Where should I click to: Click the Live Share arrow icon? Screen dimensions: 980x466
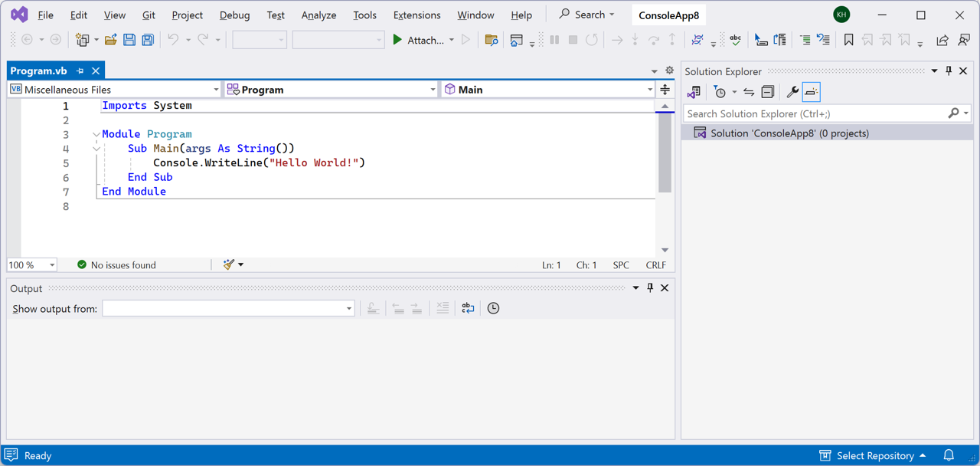[x=942, y=40]
